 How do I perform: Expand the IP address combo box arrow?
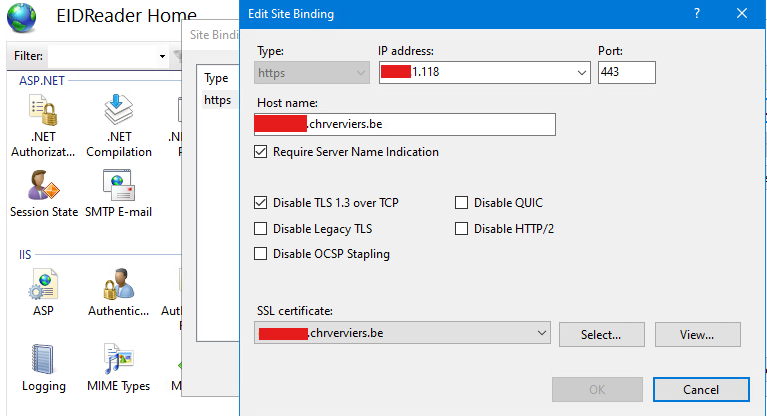click(x=581, y=73)
